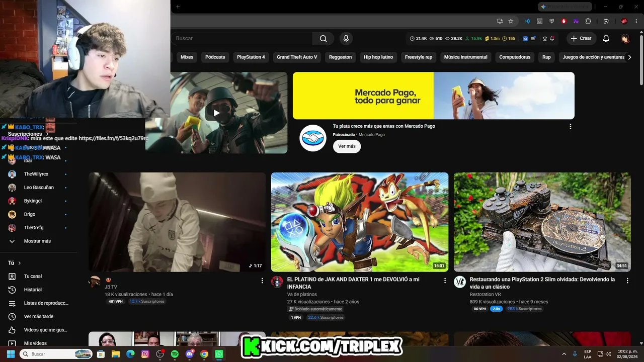
Task: Open the Mercado Pago advertiser logo
Action: pyautogui.click(x=313, y=138)
